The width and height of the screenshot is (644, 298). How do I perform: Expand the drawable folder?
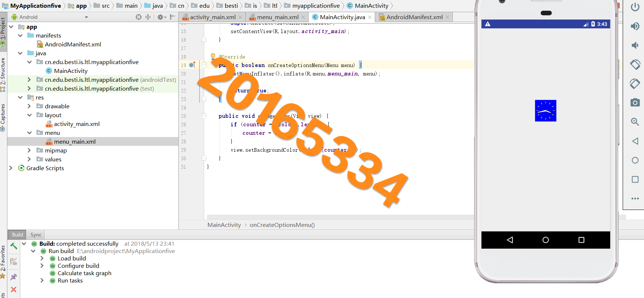[29, 106]
